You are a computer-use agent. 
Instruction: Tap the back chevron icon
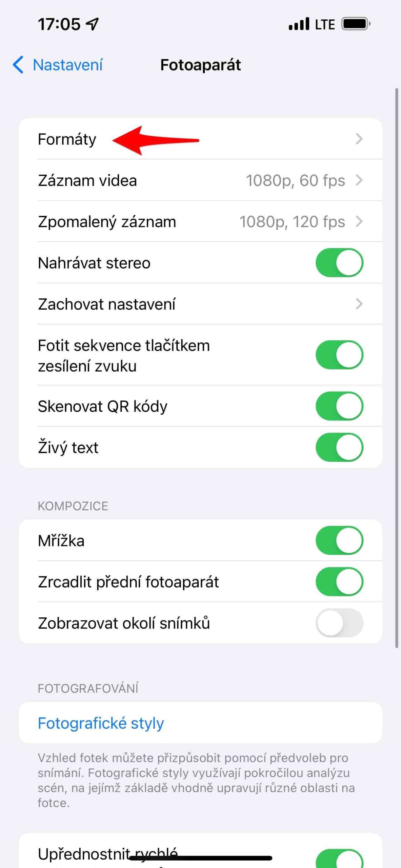pyautogui.click(x=18, y=65)
